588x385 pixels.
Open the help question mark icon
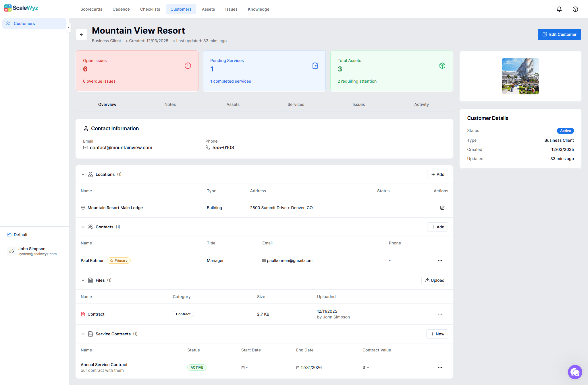(575, 9)
